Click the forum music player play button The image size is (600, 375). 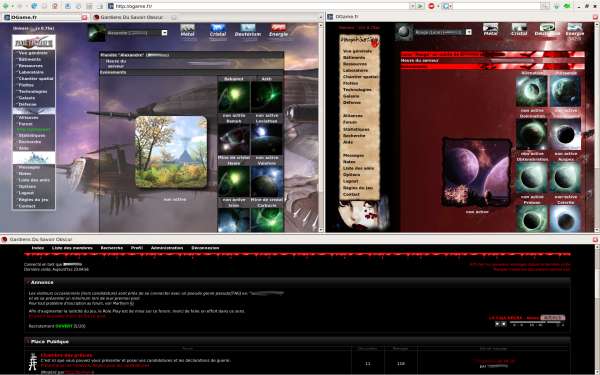[x=497, y=324]
